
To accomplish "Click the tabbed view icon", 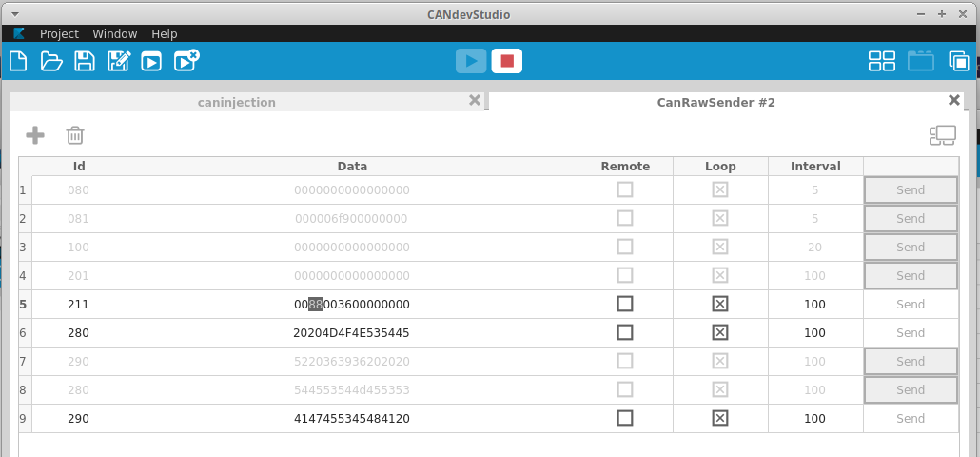I will click(921, 61).
